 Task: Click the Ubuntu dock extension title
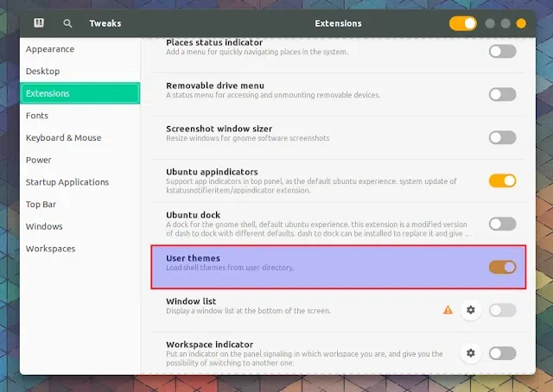193,215
